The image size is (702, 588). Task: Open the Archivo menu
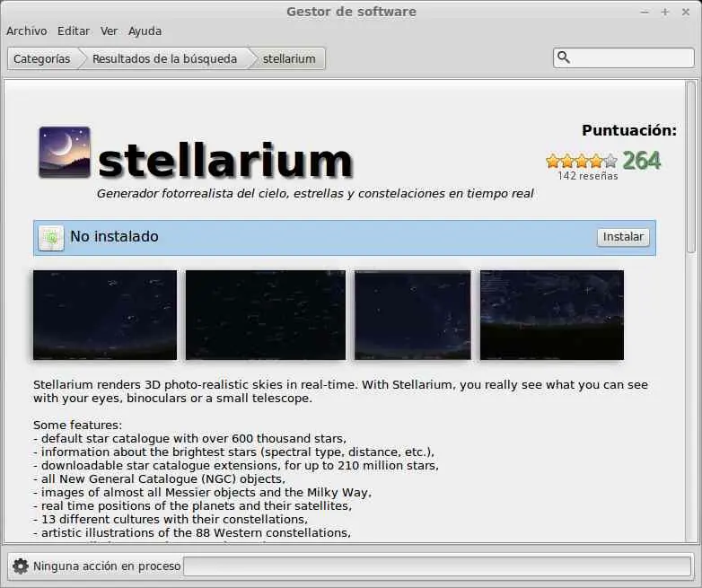[27, 31]
